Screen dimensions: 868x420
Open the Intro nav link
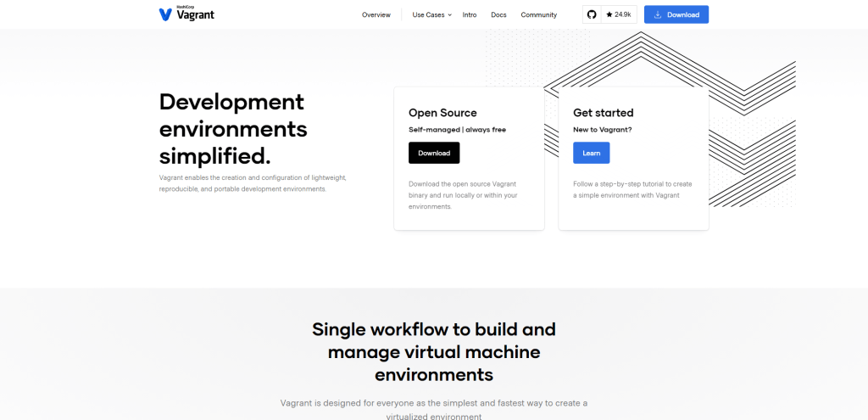470,15
